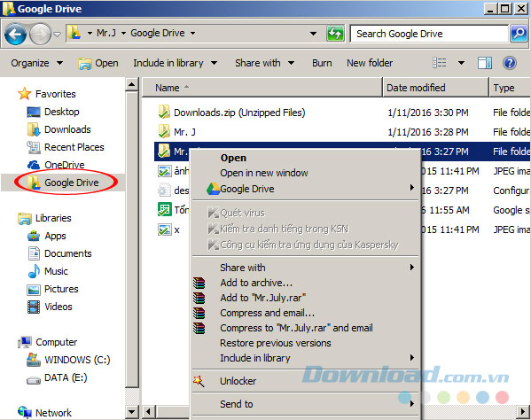The height and width of the screenshot is (420, 531).
Task: Click the WinRAR icon beside Compress and email
Action: pyautogui.click(x=199, y=313)
